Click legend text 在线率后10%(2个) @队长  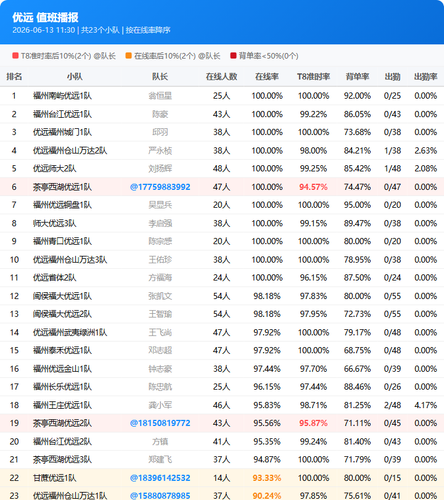[x=177, y=56]
